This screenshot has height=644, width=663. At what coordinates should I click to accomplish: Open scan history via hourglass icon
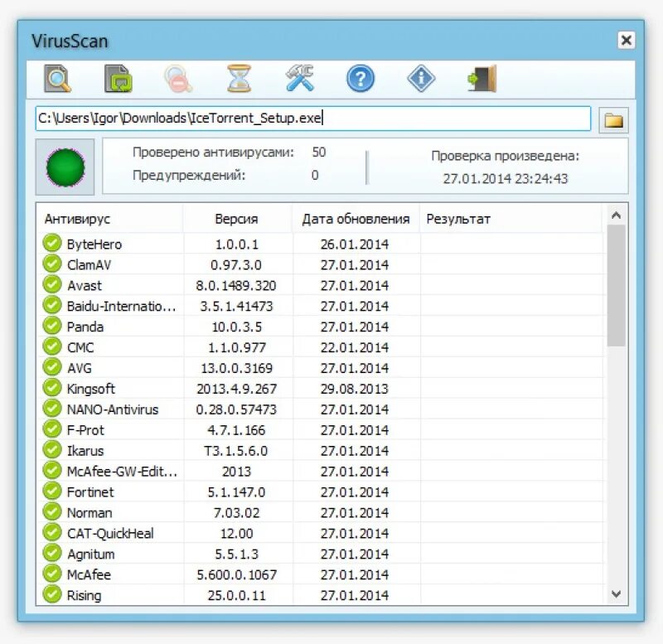tap(239, 78)
